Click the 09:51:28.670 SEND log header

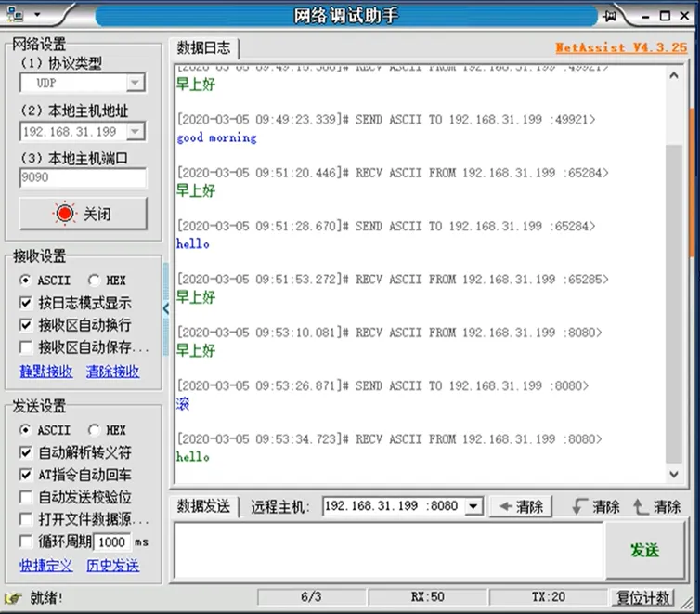tap(386, 227)
